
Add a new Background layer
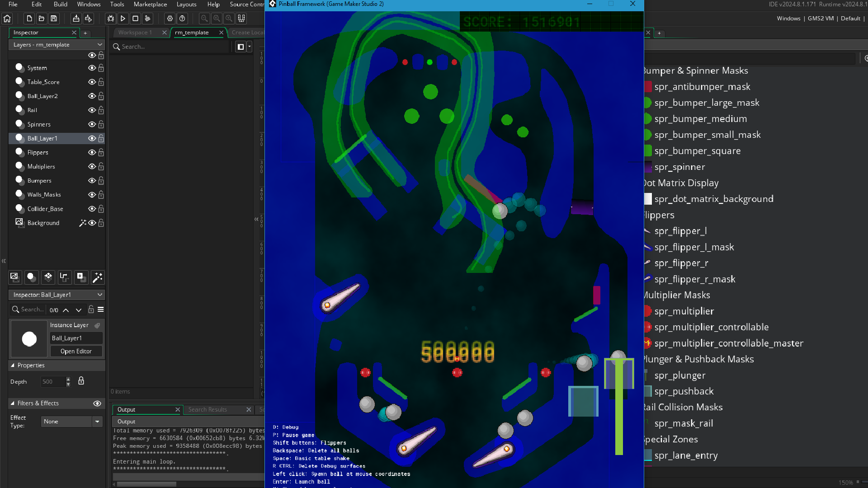pyautogui.click(x=14, y=277)
